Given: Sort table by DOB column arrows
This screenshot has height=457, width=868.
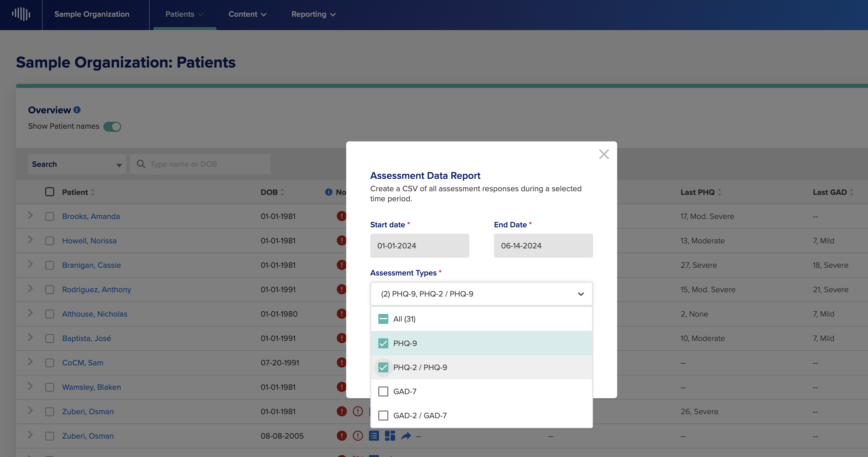Looking at the screenshot, I should tap(282, 192).
